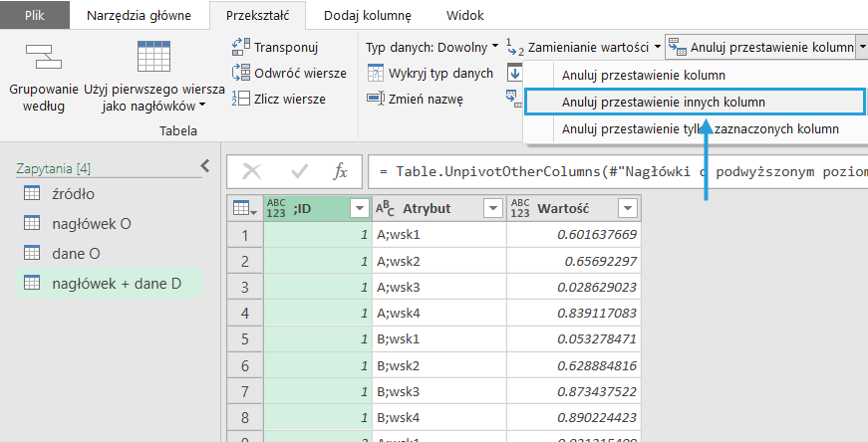Collapse the Zapytania queries pane
This screenshot has height=442, width=868.
204,166
